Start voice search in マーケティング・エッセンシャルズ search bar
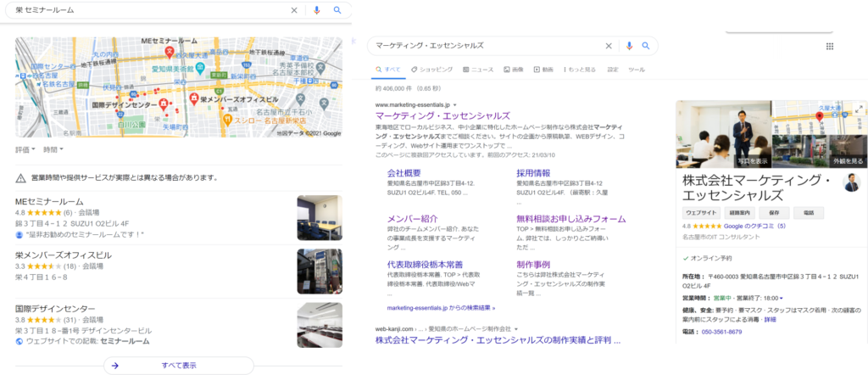 629,46
